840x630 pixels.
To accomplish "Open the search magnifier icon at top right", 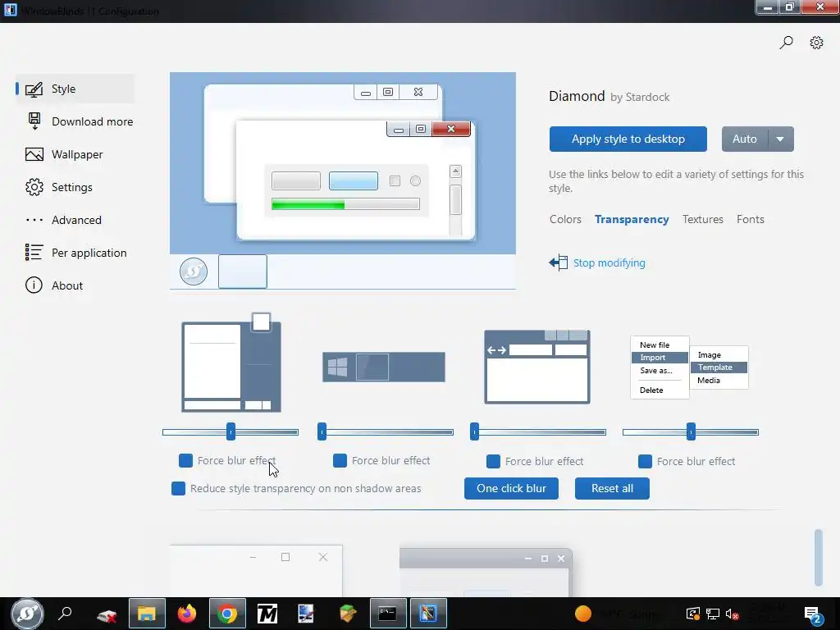I will (x=786, y=43).
